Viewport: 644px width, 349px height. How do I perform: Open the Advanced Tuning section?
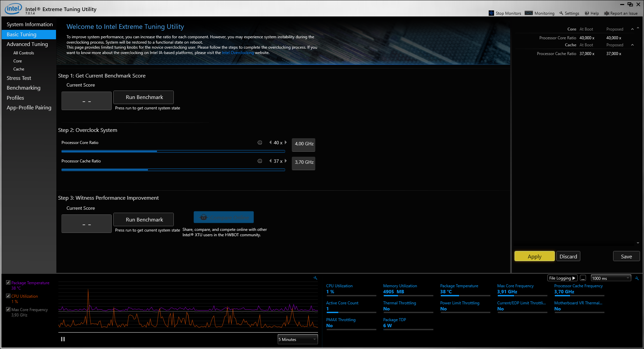27,44
